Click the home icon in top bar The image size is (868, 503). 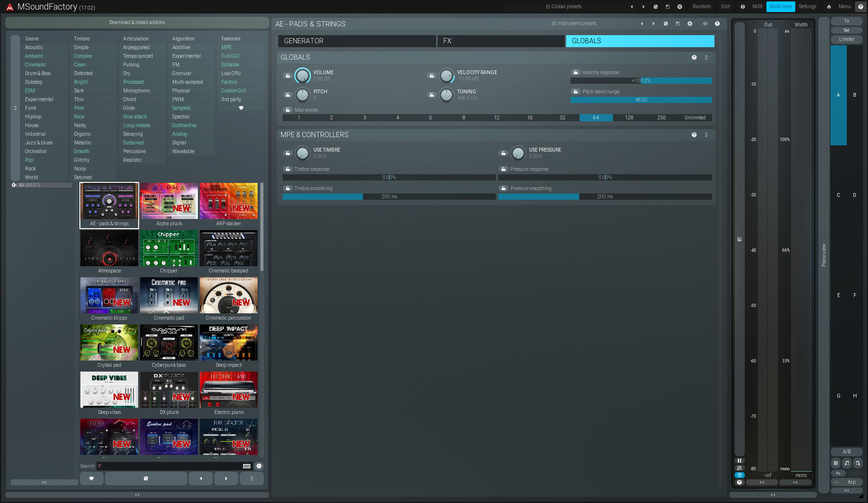[829, 7]
